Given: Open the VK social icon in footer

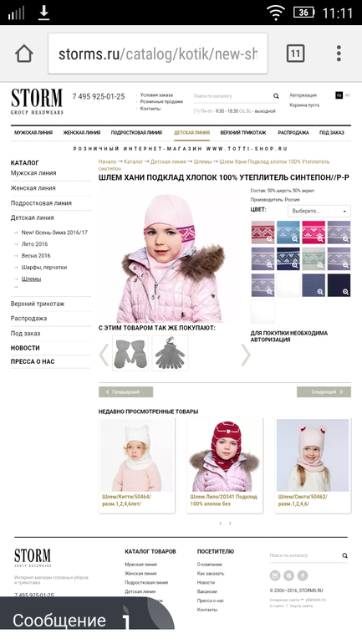Looking at the screenshot, I should [x=289, y=575].
